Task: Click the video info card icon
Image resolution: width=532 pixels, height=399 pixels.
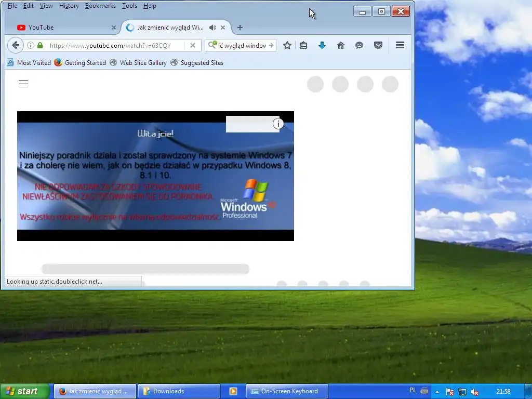Action: pyautogui.click(x=278, y=124)
